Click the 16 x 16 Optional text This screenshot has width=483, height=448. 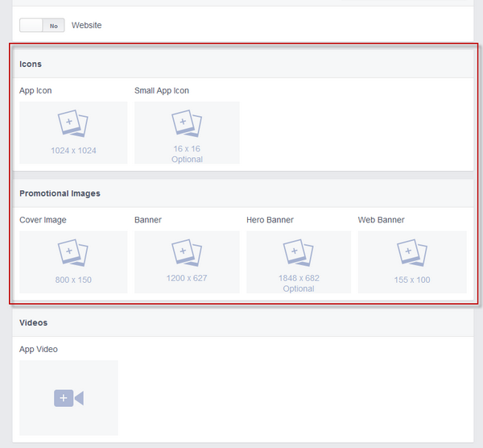[187, 154]
